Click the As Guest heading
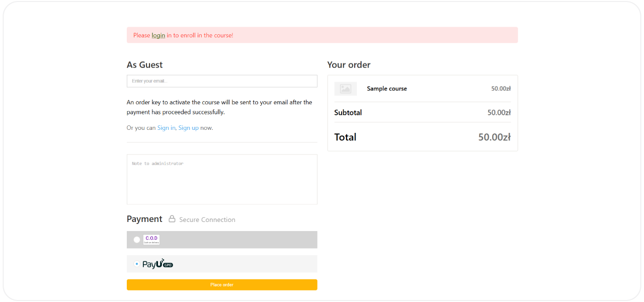This screenshot has width=644, height=302. pyautogui.click(x=145, y=64)
